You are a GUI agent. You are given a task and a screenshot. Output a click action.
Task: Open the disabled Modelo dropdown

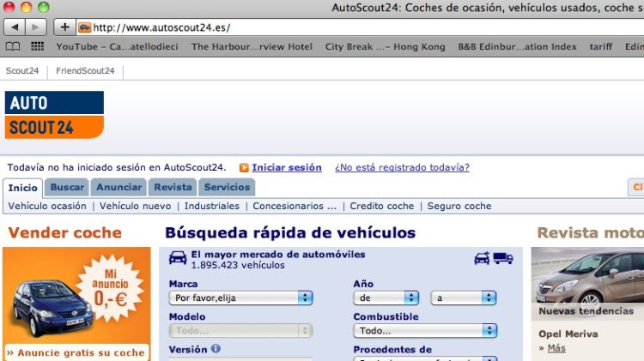[240, 331]
